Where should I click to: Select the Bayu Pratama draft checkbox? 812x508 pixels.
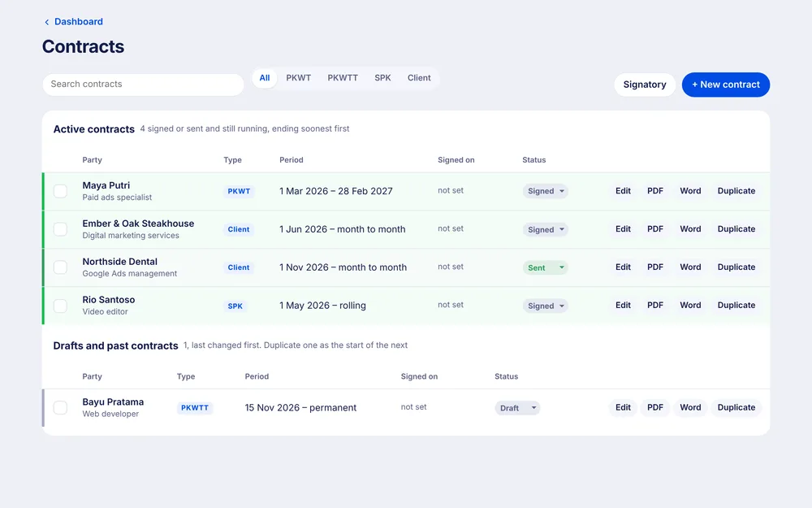point(61,408)
